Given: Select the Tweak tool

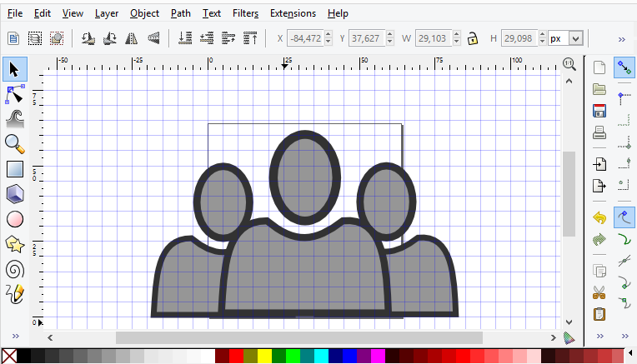Looking at the screenshot, I should (15, 119).
